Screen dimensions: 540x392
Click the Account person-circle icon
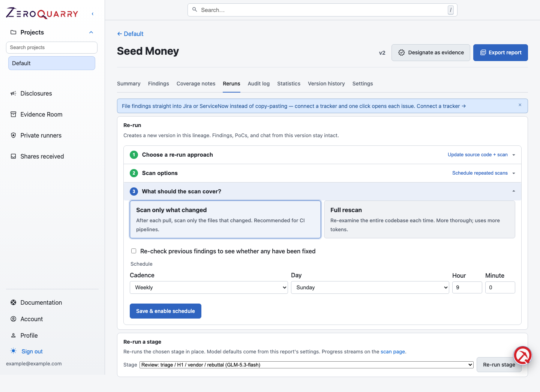click(13, 319)
